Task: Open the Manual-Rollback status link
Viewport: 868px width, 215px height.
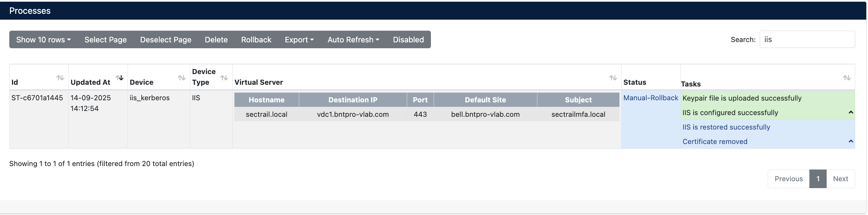Action: point(650,98)
